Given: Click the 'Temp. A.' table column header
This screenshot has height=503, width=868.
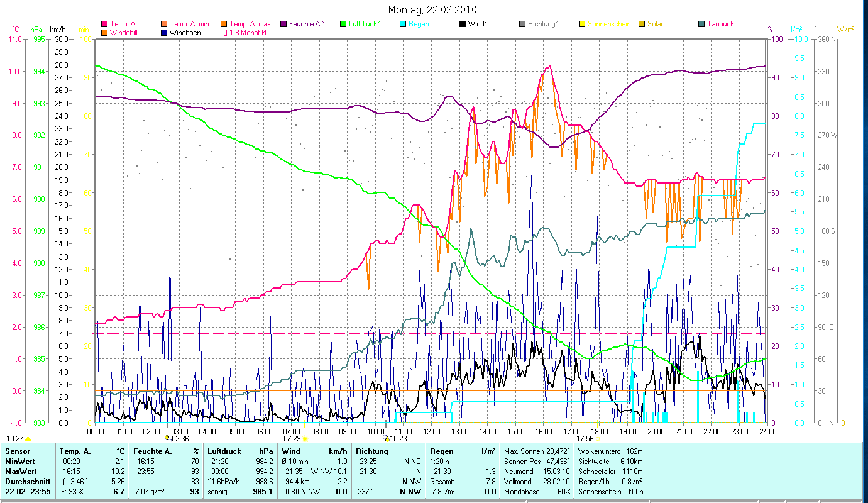Looking at the screenshot, I should [75, 451].
